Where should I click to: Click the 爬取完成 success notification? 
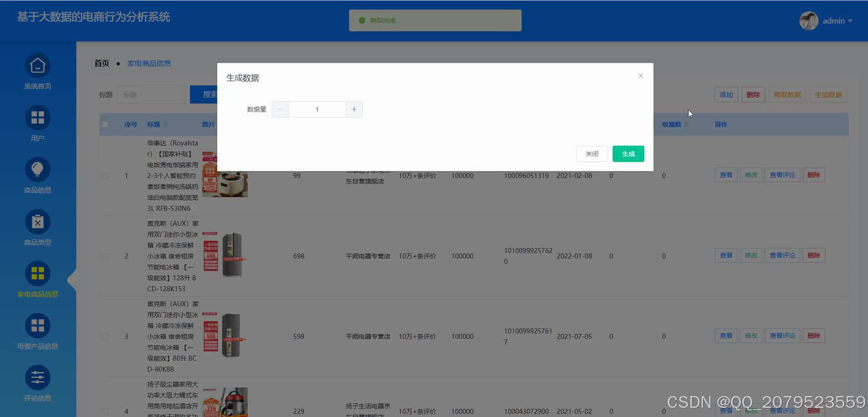pos(435,20)
